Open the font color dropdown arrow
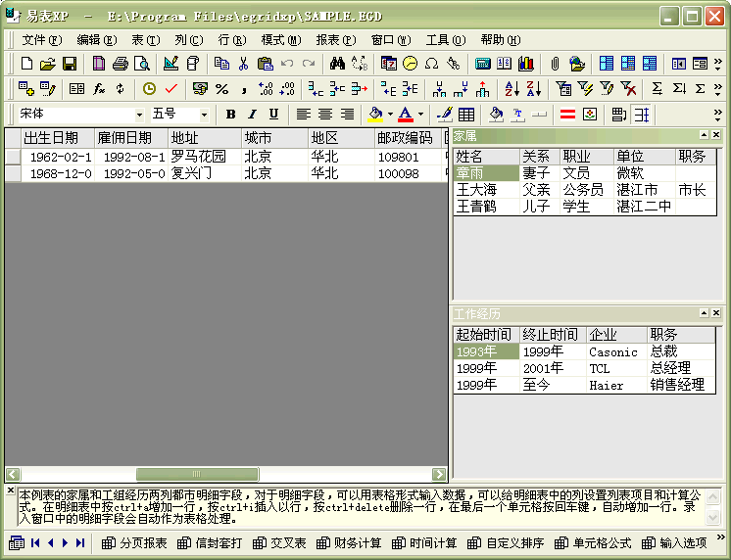 tap(420, 115)
